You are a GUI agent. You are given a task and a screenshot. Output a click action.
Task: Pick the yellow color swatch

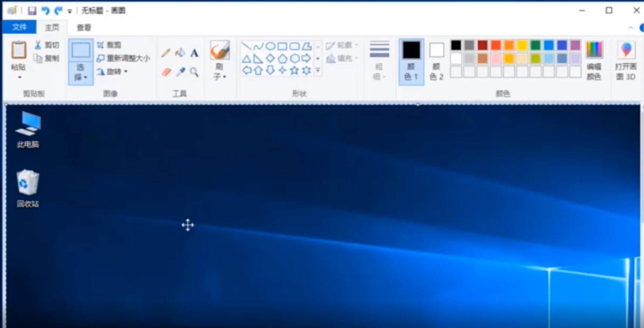(522, 45)
